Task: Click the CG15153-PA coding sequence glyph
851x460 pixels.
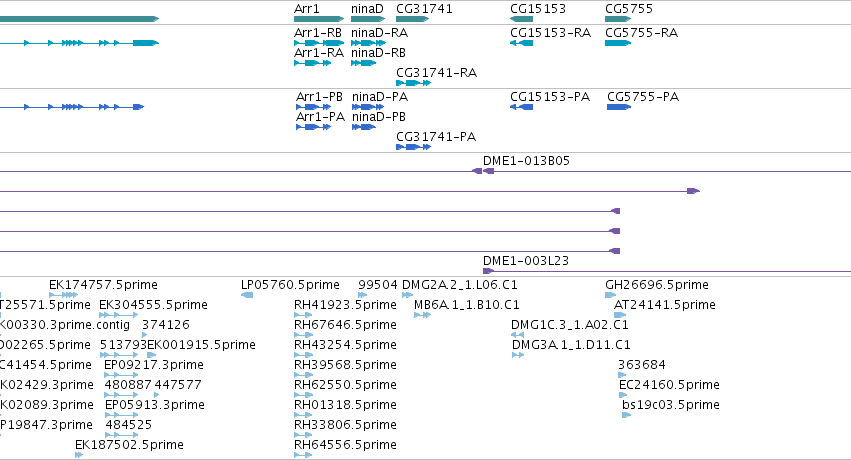Action: coord(522,107)
